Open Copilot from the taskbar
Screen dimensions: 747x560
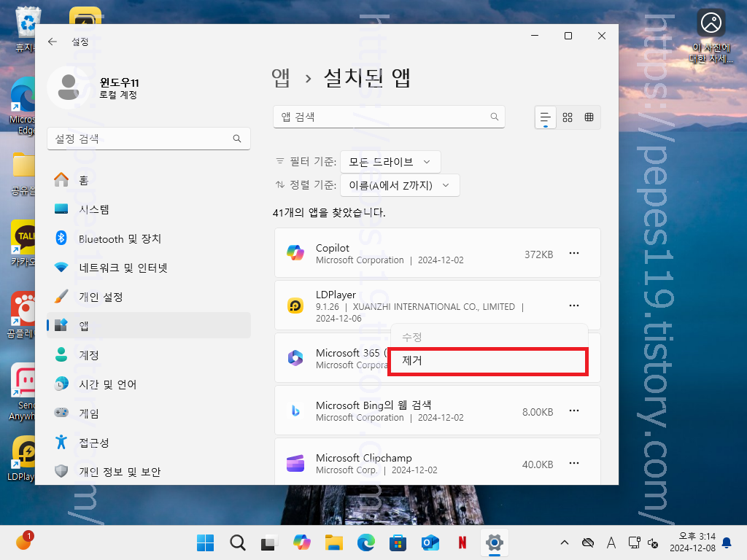(301, 542)
